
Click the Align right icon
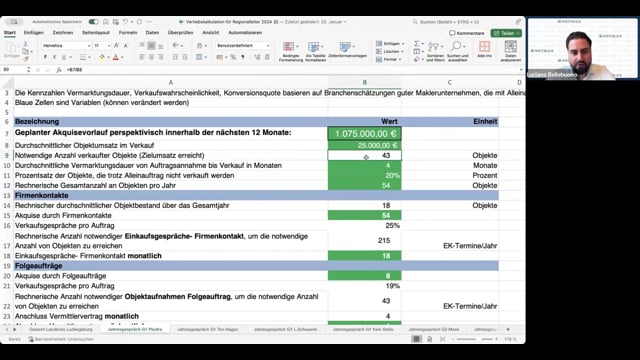tap(161, 57)
